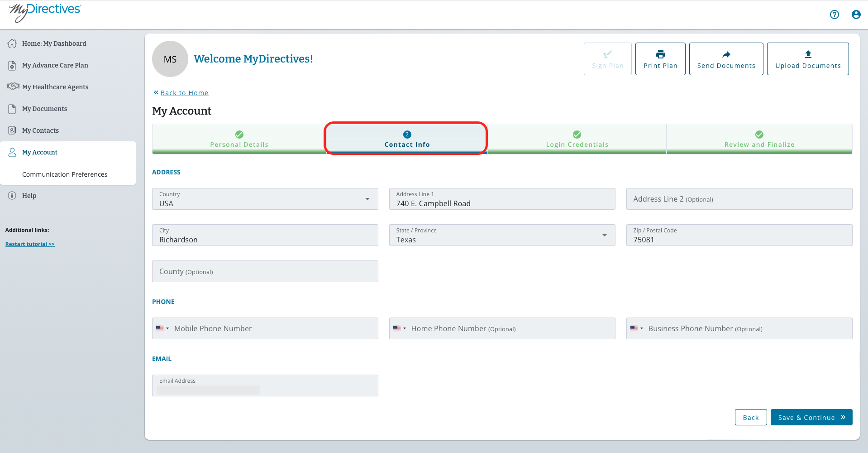Open the help question mark icon
The height and width of the screenshot is (453, 868).
(x=835, y=14)
